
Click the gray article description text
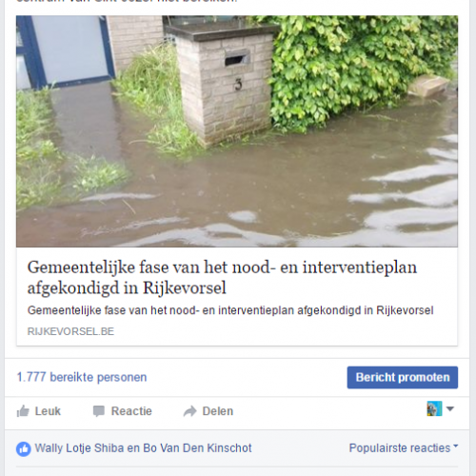tap(230, 310)
